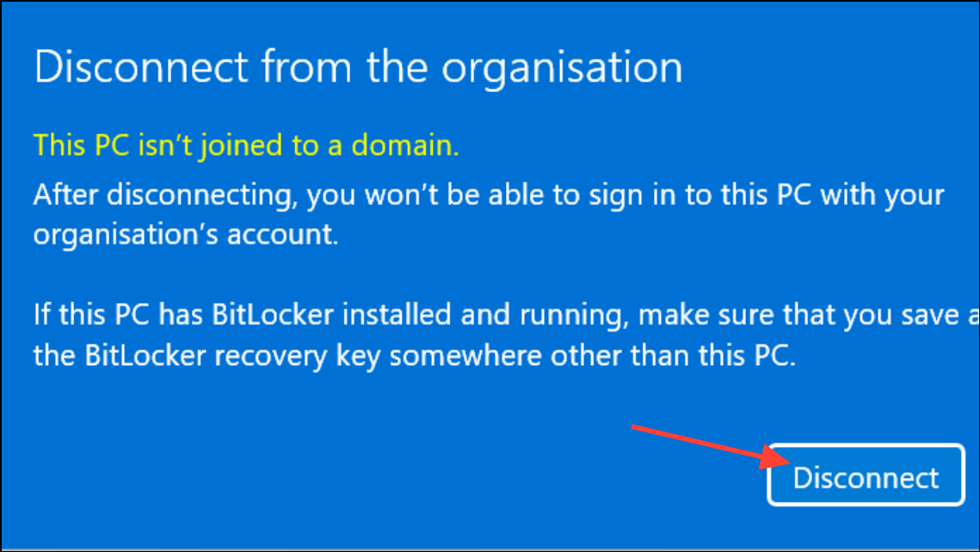Click the red arrow's tail end
Image resolution: width=980 pixels, height=552 pixels.
[635, 427]
